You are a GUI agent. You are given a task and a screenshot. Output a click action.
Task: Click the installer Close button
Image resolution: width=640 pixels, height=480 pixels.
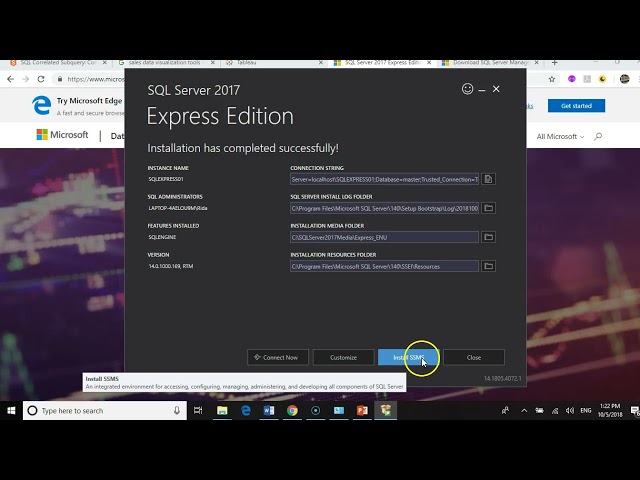tap(474, 357)
